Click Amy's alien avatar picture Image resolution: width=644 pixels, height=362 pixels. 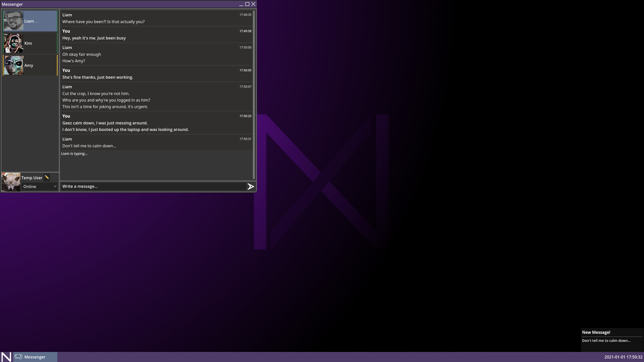click(13, 65)
